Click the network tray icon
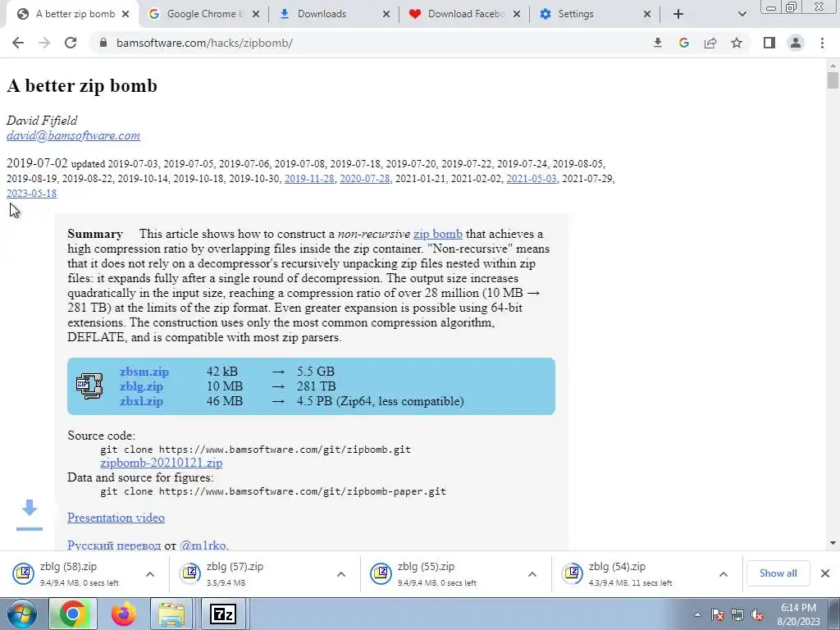The image size is (840, 630). (x=737, y=614)
